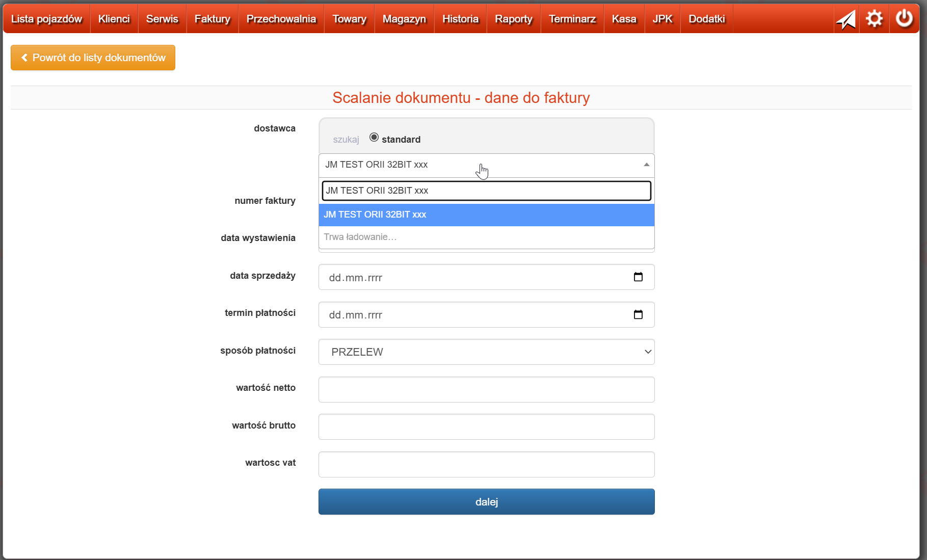This screenshot has width=927, height=560.
Task: Collapse the dostawca dropdown arrow
Action: tap(646, 165)
